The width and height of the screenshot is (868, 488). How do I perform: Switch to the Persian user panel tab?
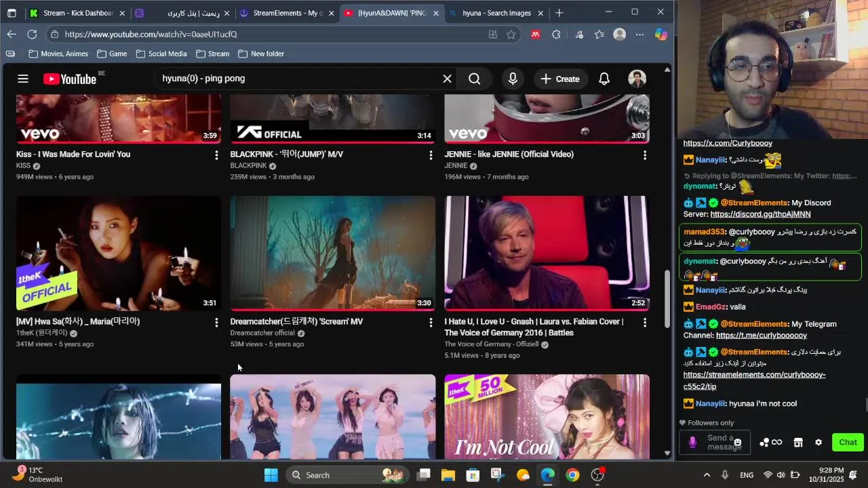click(x=183, y=13)
